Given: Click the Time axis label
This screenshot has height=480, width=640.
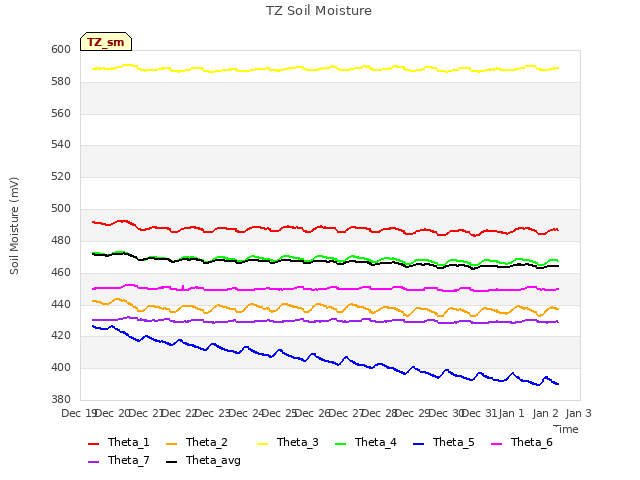Looking at the screenshot, I should click(566, 429).
